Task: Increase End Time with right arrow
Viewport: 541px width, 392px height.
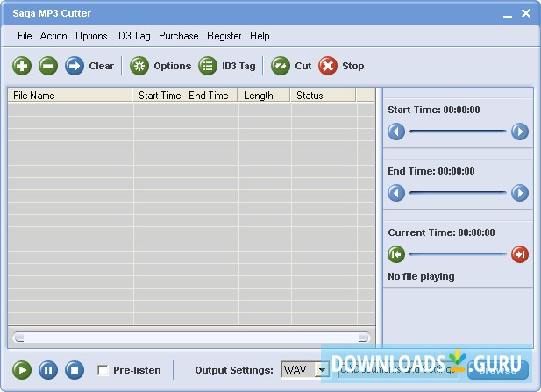Action: [x=520, y=193]
